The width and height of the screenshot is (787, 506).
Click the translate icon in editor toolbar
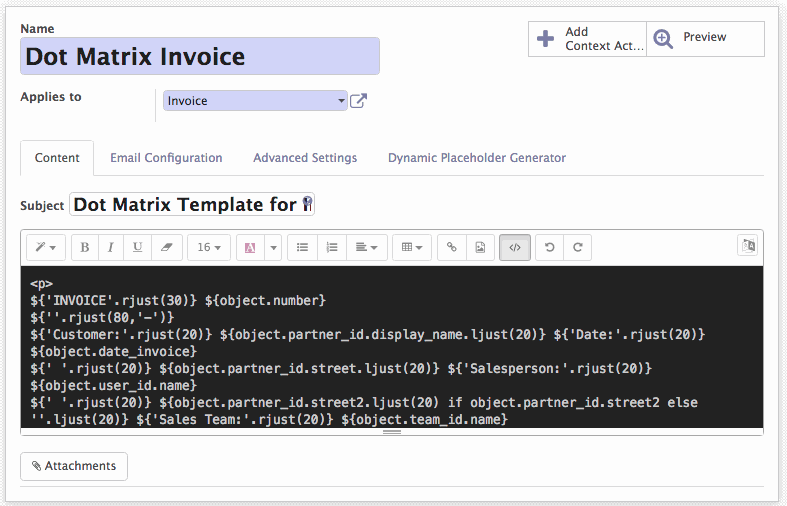pyautogui.click(x=748, y=245)
